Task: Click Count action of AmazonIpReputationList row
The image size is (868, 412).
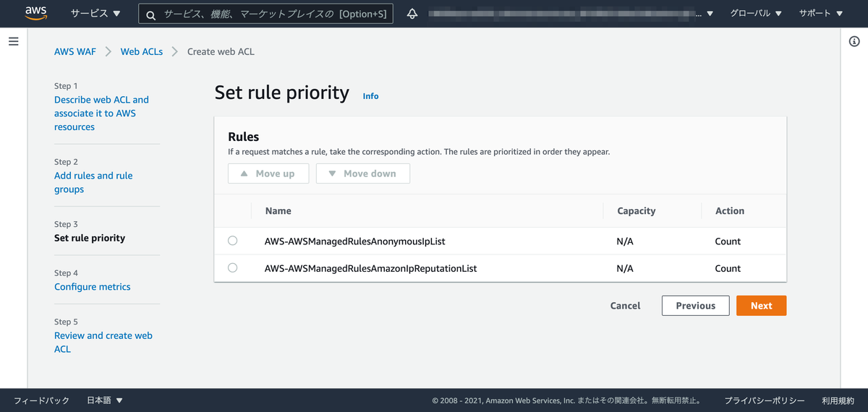Action: pos(728,268)
